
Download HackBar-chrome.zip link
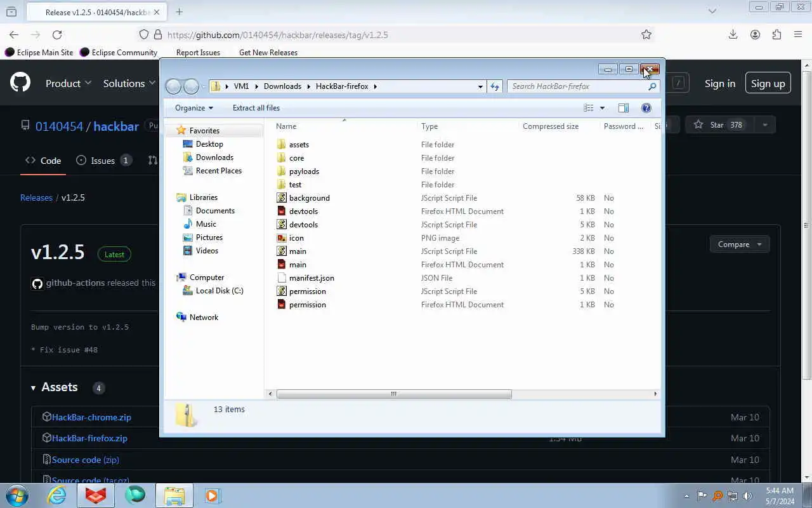pyautogui.click(x=91, y=417)
